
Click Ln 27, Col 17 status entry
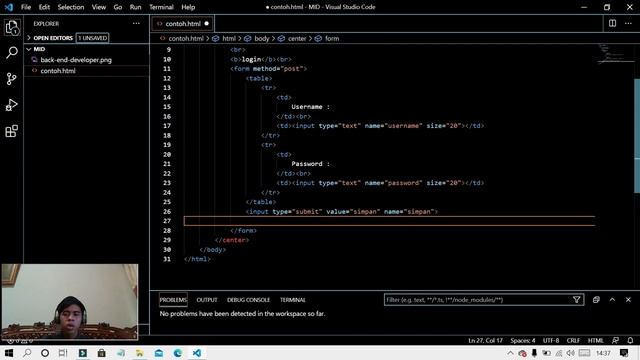point(485,340)
